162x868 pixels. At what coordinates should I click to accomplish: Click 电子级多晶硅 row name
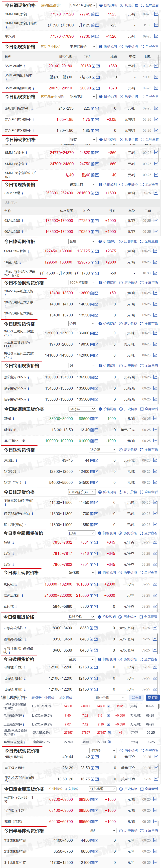click(x=15, y=768)
